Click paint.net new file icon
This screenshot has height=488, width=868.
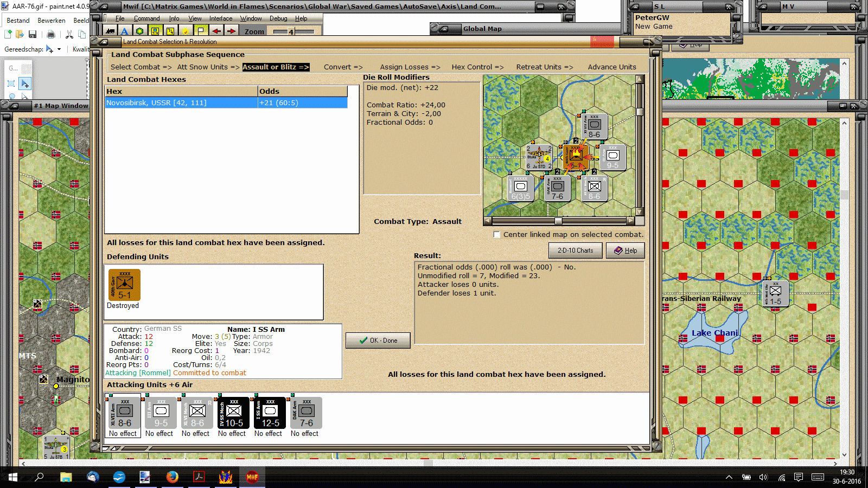(x=8, y=34)
